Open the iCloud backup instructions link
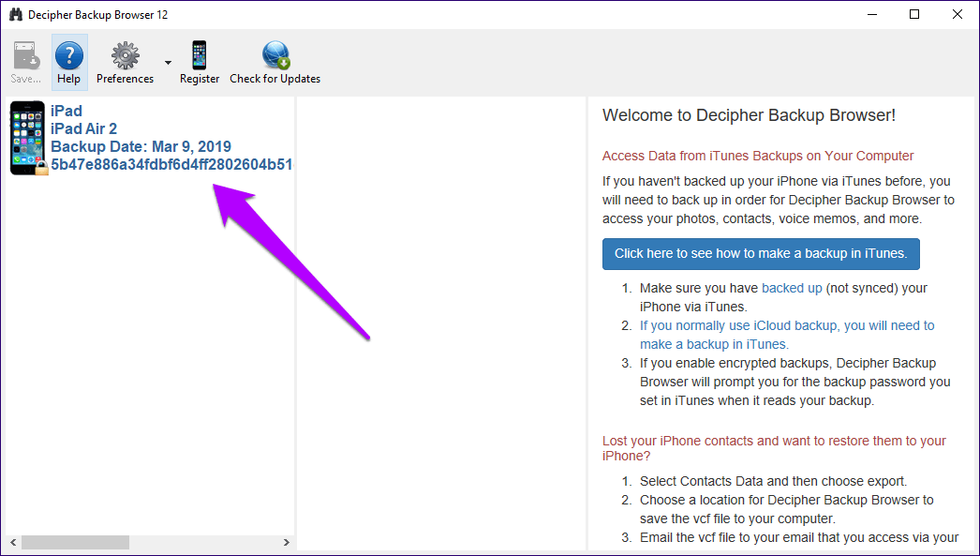This screenshot has width=980, height=556. (x=787, y=335)
